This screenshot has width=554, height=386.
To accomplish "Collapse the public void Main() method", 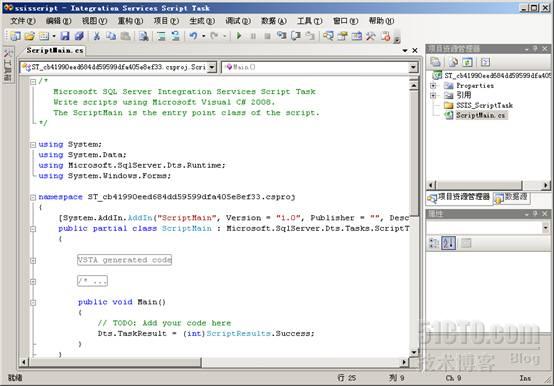I will [33, 303].
